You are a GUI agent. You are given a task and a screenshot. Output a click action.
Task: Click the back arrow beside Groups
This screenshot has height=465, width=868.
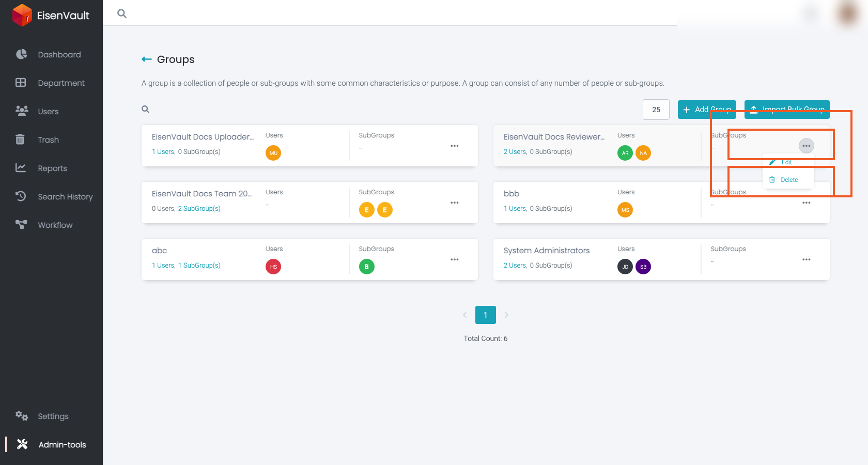click(147, 59)
